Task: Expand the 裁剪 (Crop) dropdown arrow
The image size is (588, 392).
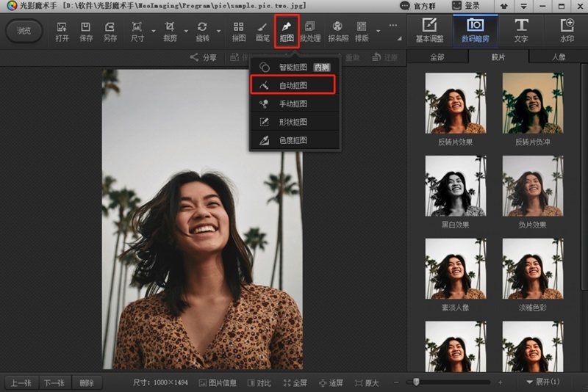Action: pyautogui.click(x=185, y=32)
